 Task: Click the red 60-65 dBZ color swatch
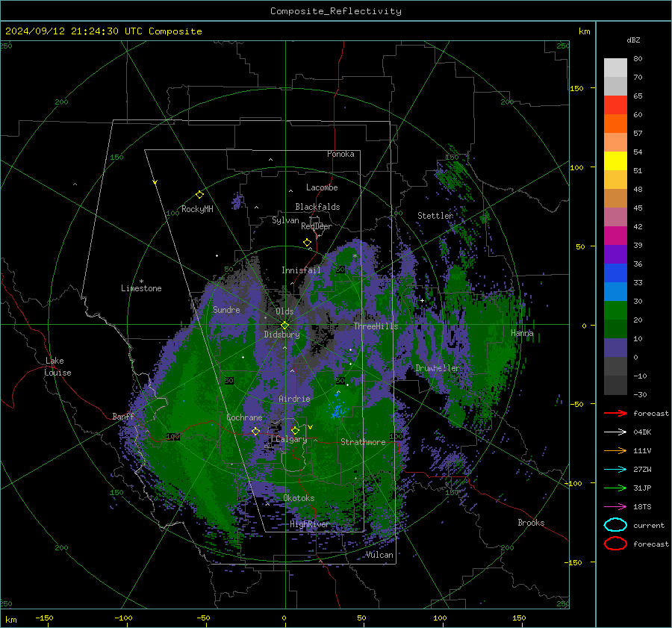point(615,105)
